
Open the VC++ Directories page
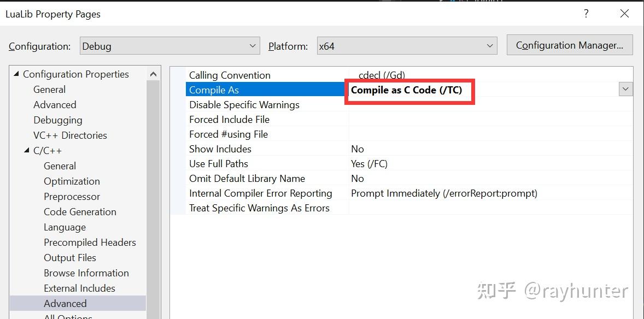point(69,135)
